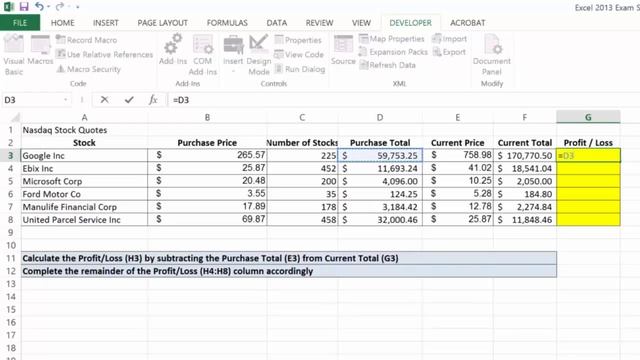The image size is (640, 360).
Task: Select row 3 header
Action: pyautogui.click(x=10, y=156)
